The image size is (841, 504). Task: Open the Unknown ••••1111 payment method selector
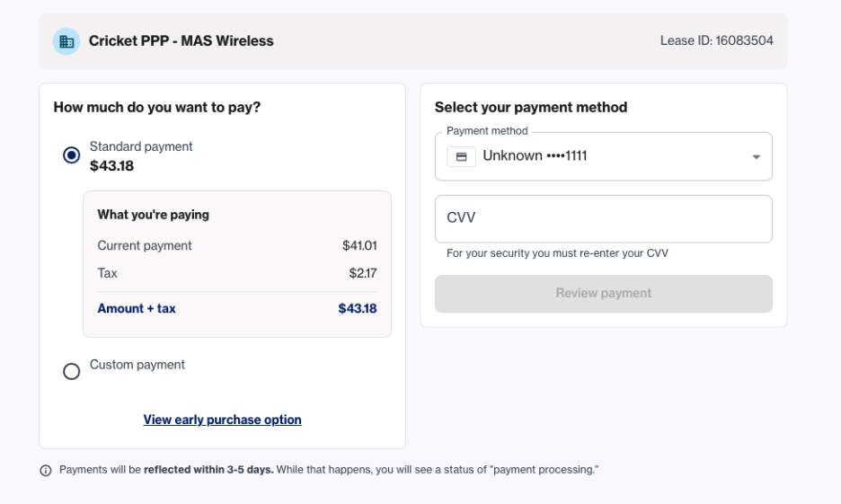pyautogui.click(x=604, y=156)
